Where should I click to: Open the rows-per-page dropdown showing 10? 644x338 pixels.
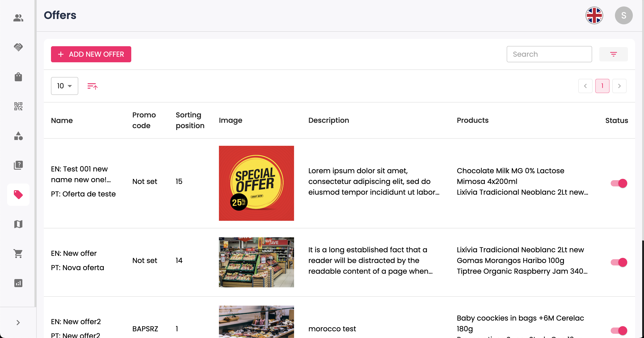click(x=64, y=86)
